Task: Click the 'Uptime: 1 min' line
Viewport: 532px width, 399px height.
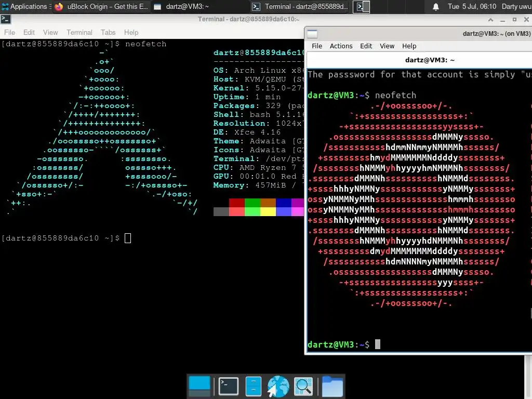Action: tap(247, 97)
